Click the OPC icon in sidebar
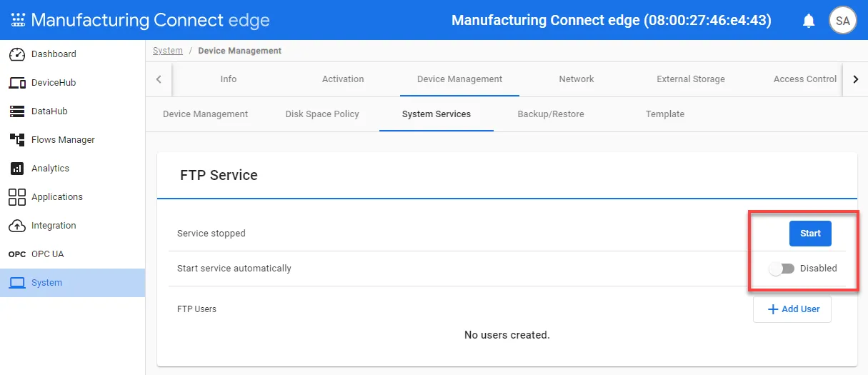This screenshot has width=868, height=375. tap(17, 254)
